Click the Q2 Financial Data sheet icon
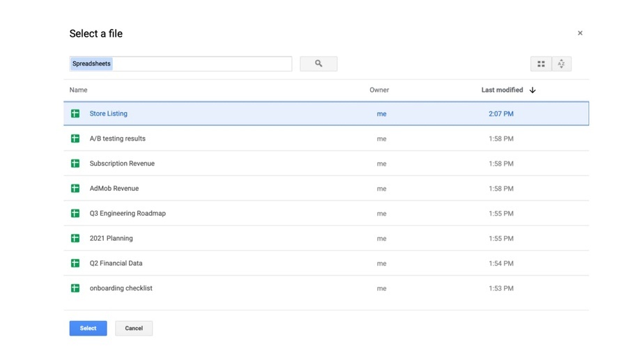Image resolution: width=644 pixels, height=362 pixels. (75, 263)
